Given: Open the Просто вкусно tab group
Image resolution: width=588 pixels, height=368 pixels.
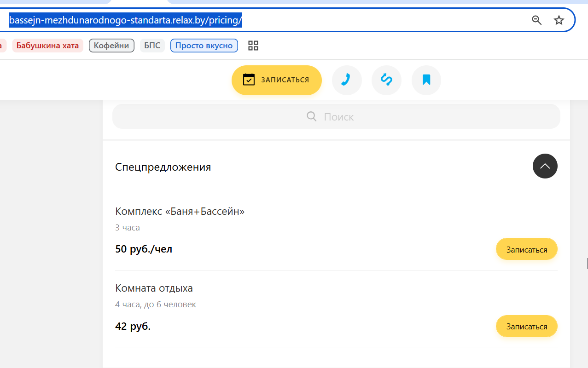Looking at the screenshot, I should [x=204, y=46].
